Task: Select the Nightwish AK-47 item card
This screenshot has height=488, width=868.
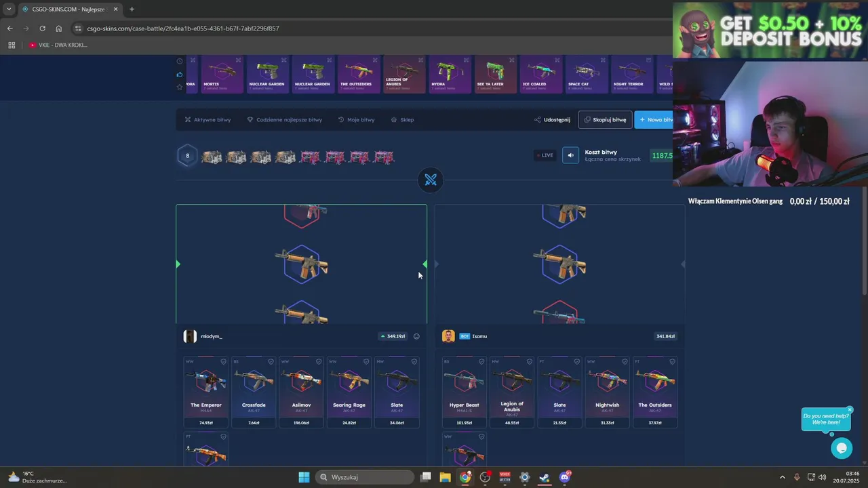Action: 607,392
